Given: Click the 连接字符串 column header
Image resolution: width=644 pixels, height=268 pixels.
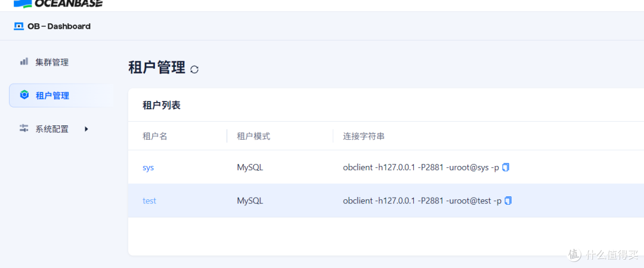Looking at the screenshot, I should click(x=364, y=136).
